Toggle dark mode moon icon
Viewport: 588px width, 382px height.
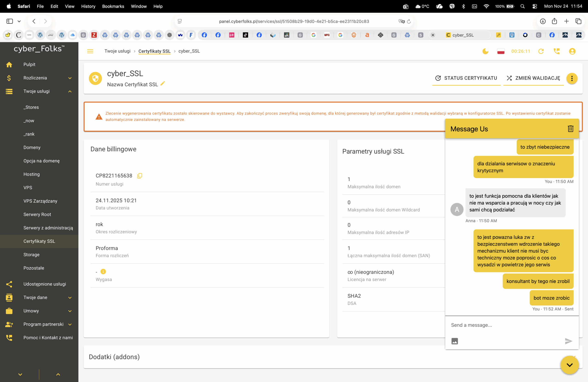[485, 51]
